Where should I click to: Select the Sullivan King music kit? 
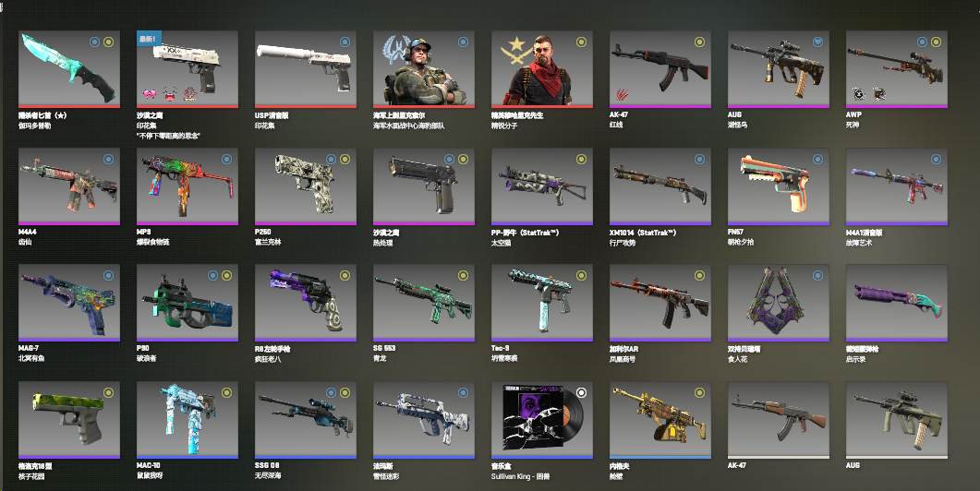[x=542, y=420]
